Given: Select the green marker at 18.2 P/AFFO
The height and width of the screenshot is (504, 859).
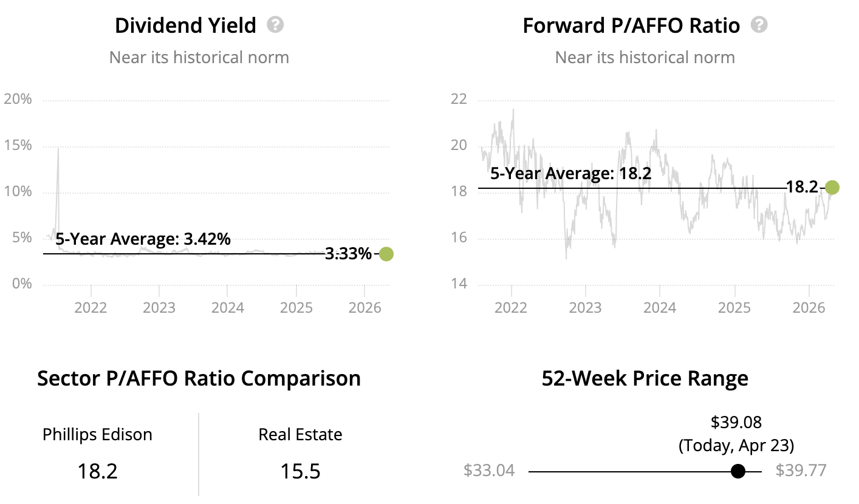Looking at the screenshot, I should coord(832,187).
